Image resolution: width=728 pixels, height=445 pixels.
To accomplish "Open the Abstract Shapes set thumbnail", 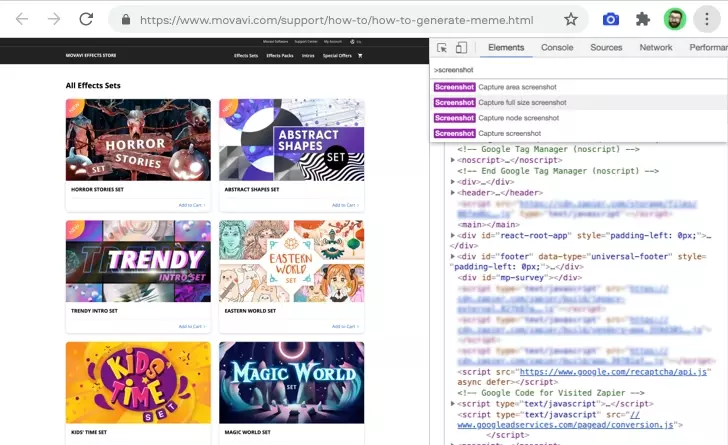I will (292, 140).
